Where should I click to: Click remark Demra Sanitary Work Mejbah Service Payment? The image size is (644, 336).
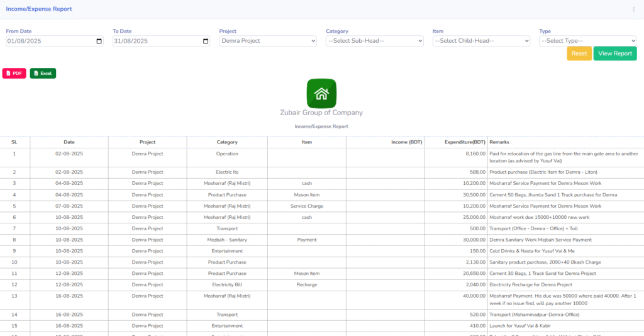(540, 240)
